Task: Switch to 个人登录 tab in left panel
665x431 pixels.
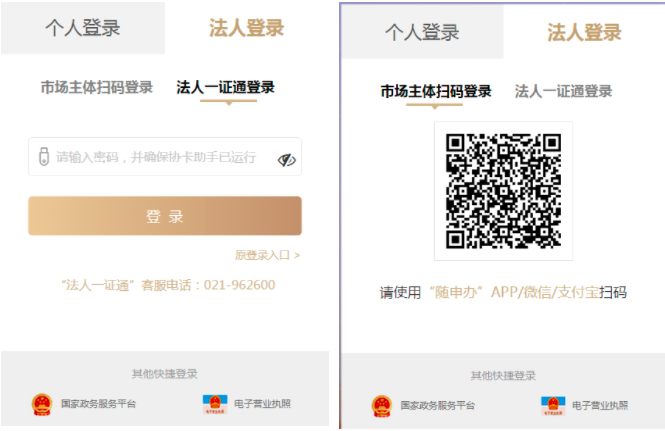Action: [83, 28]
